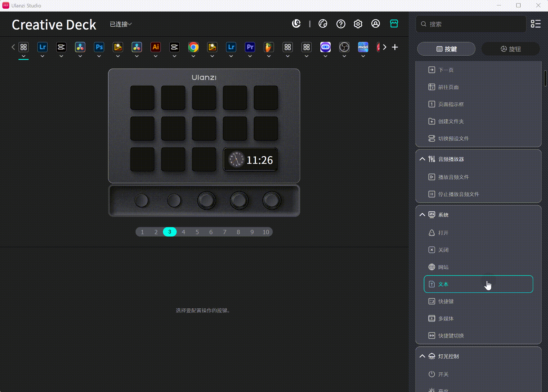Switch to the 按键 keys tab

[x=446, y=49]
